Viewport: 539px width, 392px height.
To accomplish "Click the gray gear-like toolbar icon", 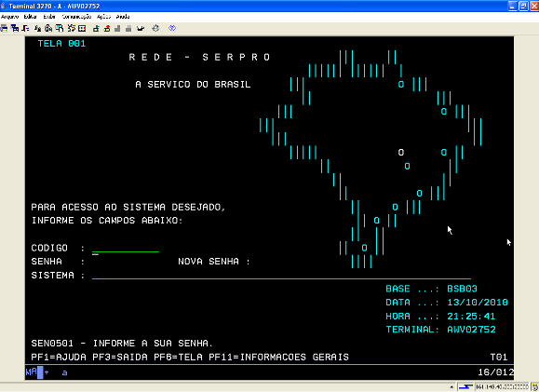I will [155, 28].
